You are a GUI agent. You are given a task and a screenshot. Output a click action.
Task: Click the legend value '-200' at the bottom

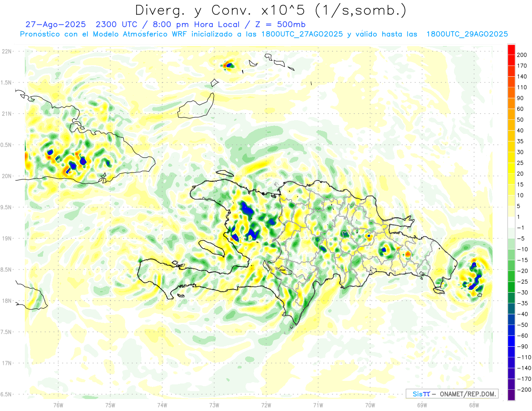point(525,390)
